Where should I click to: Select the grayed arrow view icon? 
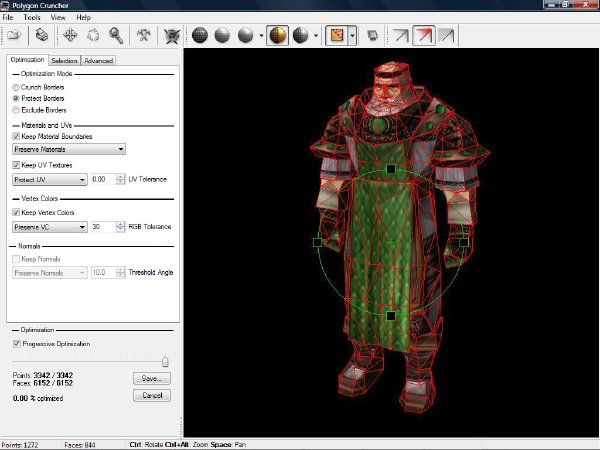pyautogui.click(x=446, y=36)
